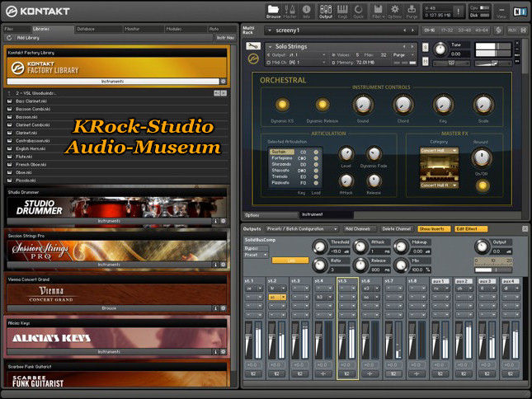The image size is (532, 399).
Task: Open the Solo Strings instrument name dropdown
Action: click(270, 46)
